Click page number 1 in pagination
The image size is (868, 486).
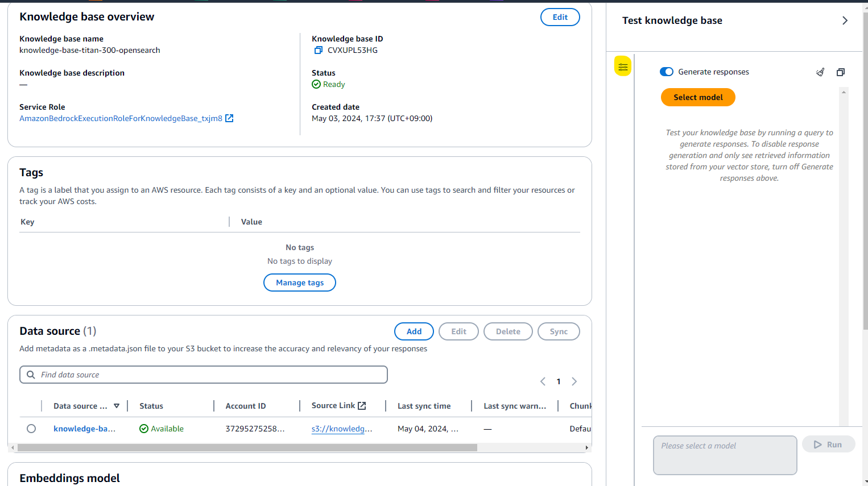click(559, 381)
